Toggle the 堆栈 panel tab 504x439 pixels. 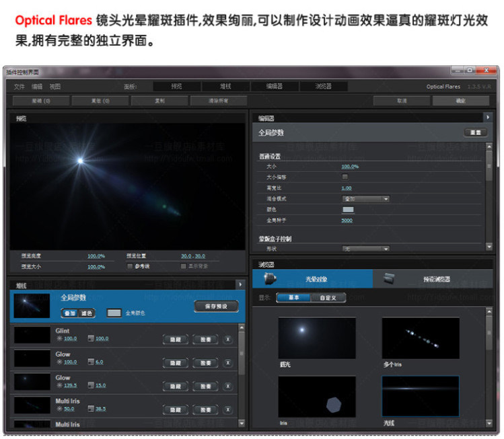tap(225, 86)
